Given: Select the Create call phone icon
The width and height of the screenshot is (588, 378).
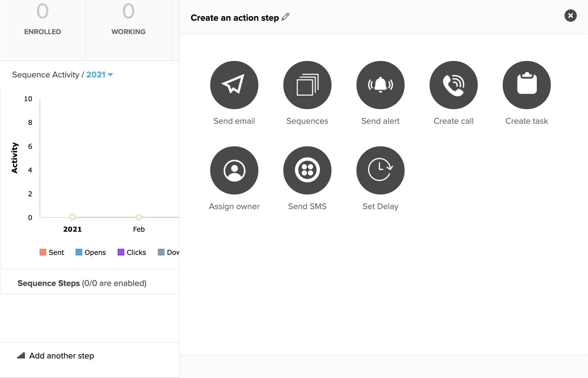Looking at the screenshot, I should [453, 85].
